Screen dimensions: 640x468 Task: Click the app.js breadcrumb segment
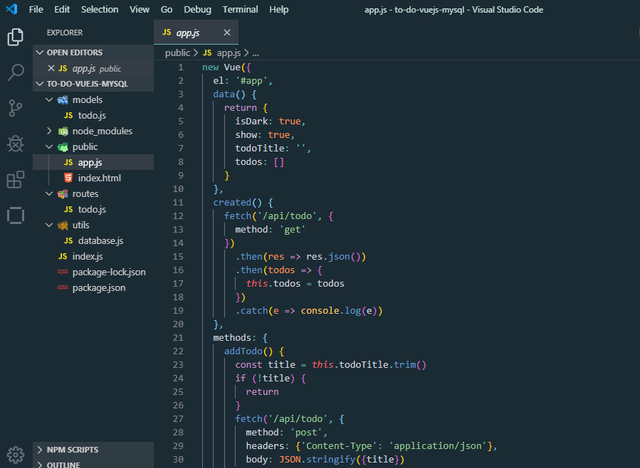coord(229,53)
